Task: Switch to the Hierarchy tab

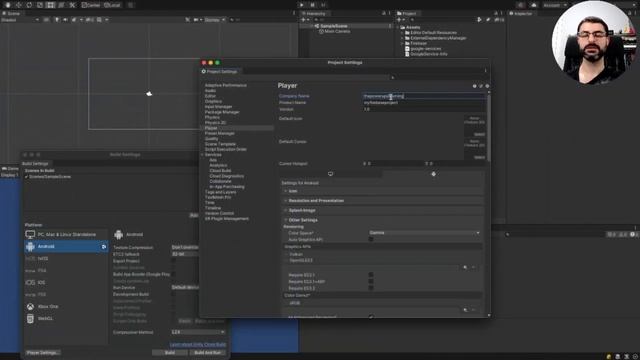Action: tap(313, 13)
